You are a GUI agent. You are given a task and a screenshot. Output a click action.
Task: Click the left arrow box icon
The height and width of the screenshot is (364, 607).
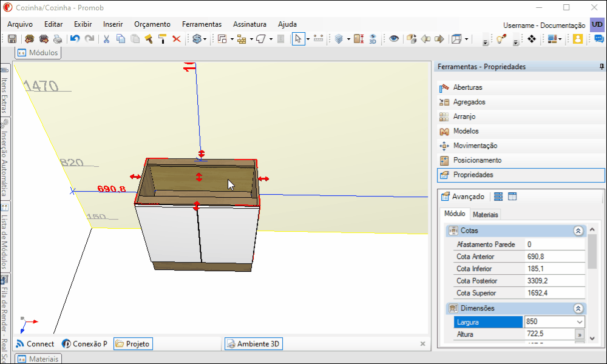click(x=426, y=39)
